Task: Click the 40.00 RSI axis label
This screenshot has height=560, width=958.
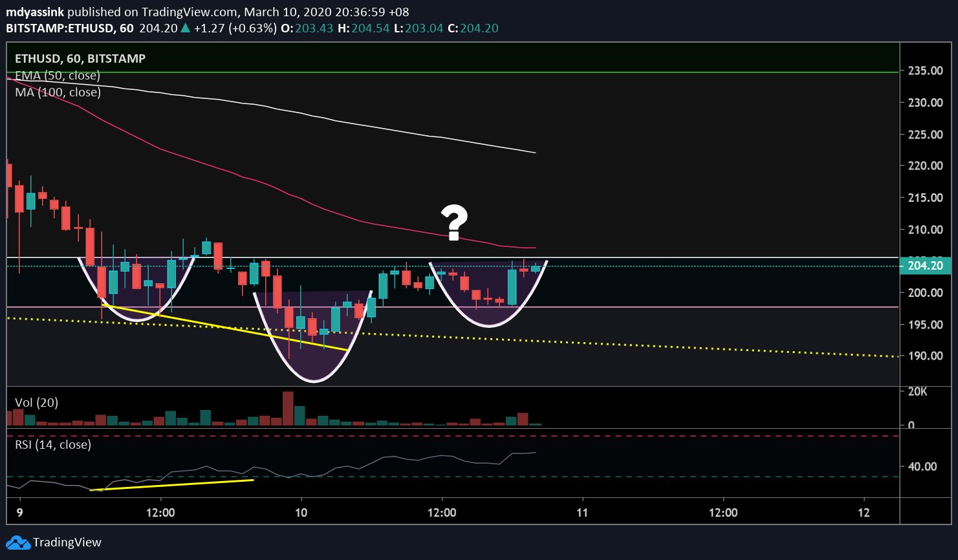Action: point(922,467)
